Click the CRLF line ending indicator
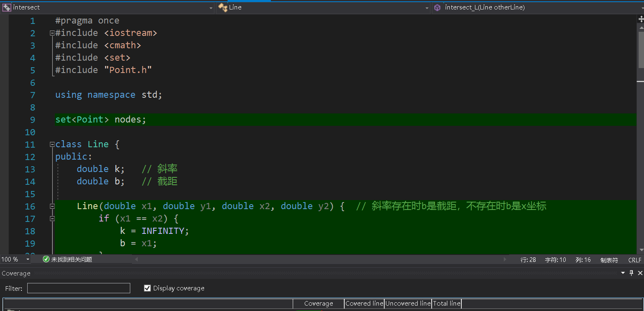The image size is (644, 311). [x=635, y=260]
